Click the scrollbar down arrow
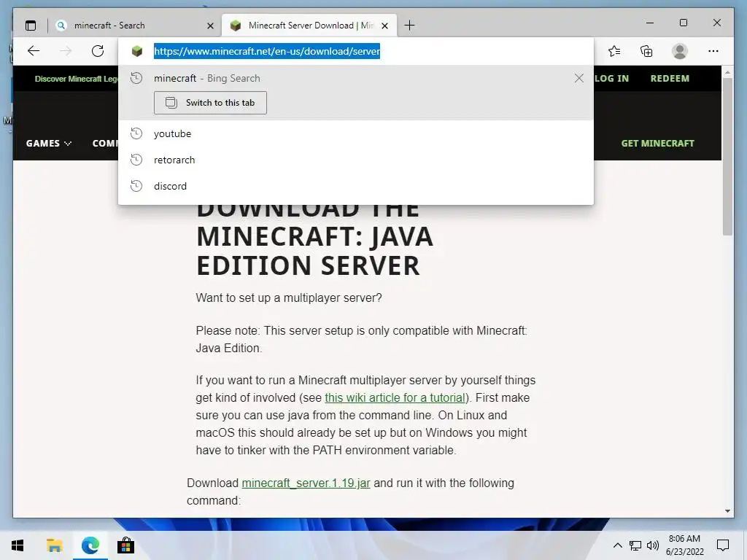 (x=727, y=511)
